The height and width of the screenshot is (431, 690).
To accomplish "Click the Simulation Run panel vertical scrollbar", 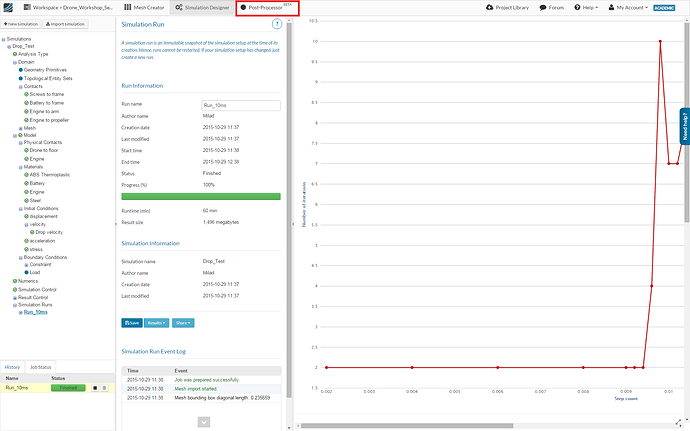I will coord(289,210).
